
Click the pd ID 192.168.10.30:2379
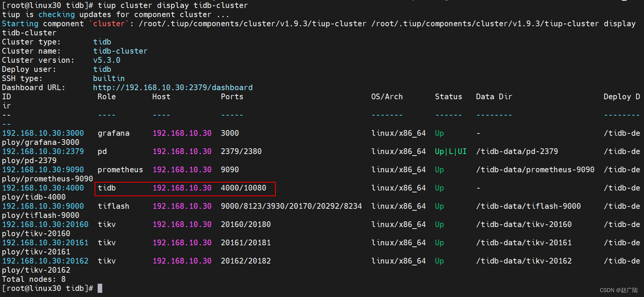coord(43,151)
